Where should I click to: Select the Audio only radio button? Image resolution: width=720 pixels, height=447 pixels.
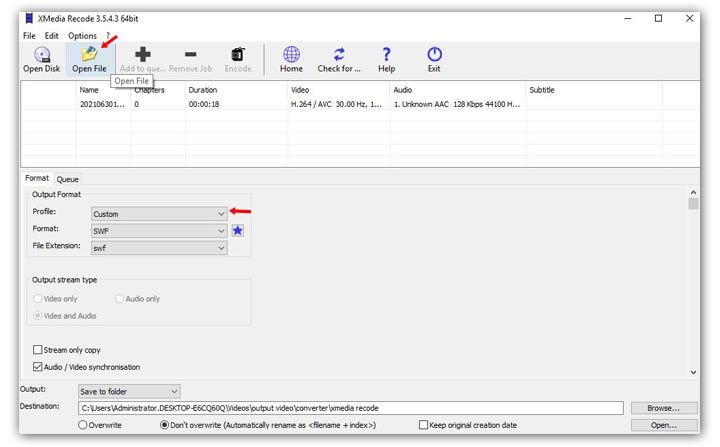pyautogui.click(x=119, y=299)
